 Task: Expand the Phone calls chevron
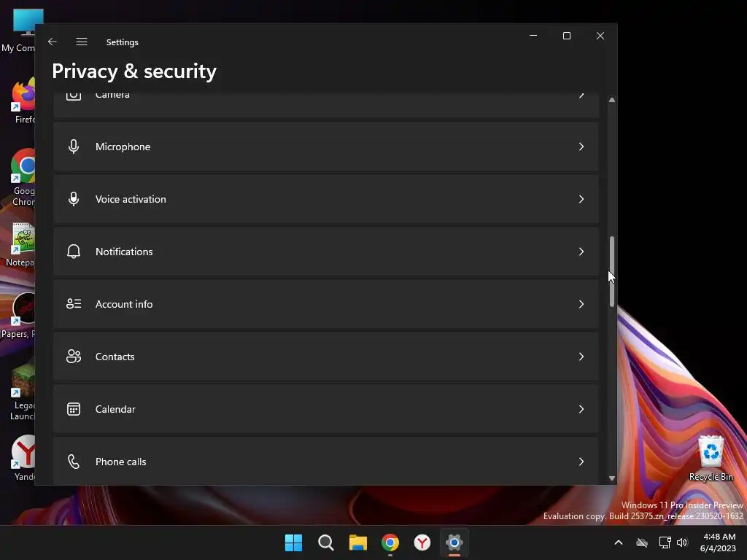coord(581,462)
